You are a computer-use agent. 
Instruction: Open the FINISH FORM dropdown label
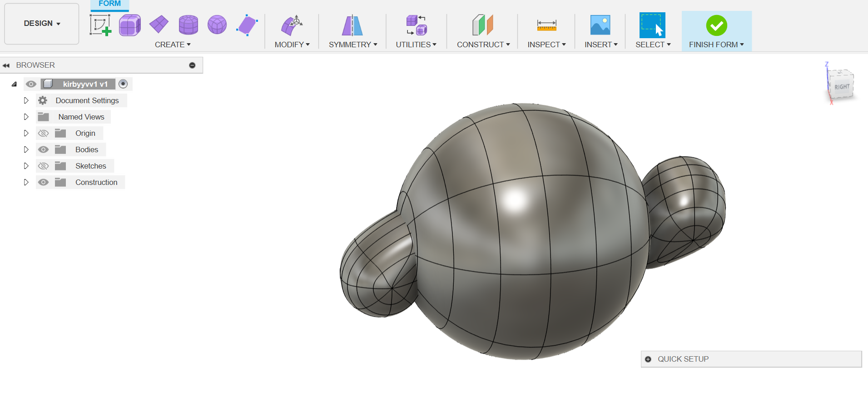point(716,45)
